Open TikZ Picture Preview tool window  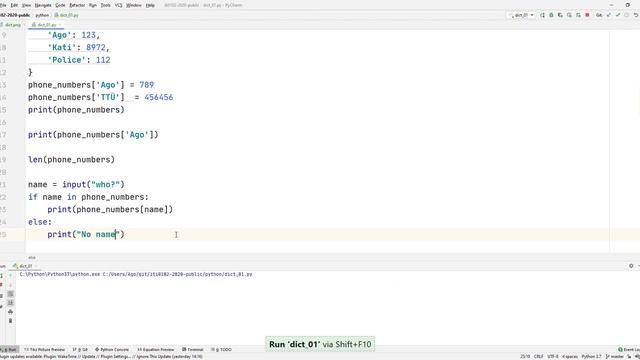tap(44, 350)
